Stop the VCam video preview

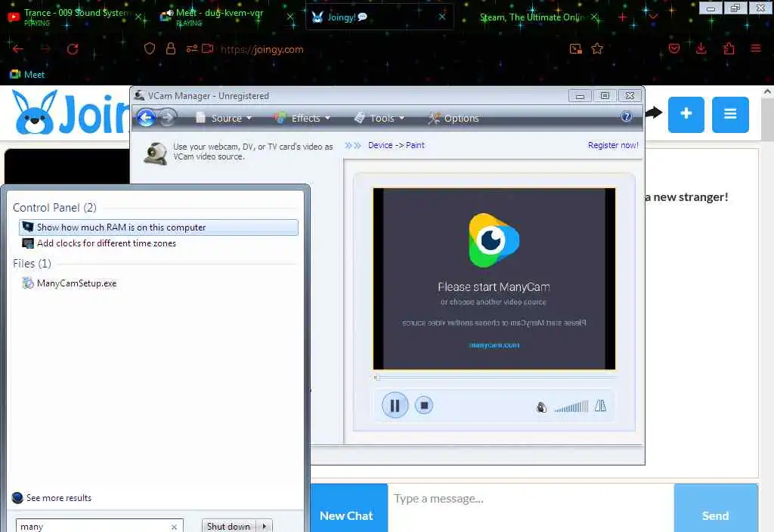point(423,405)
